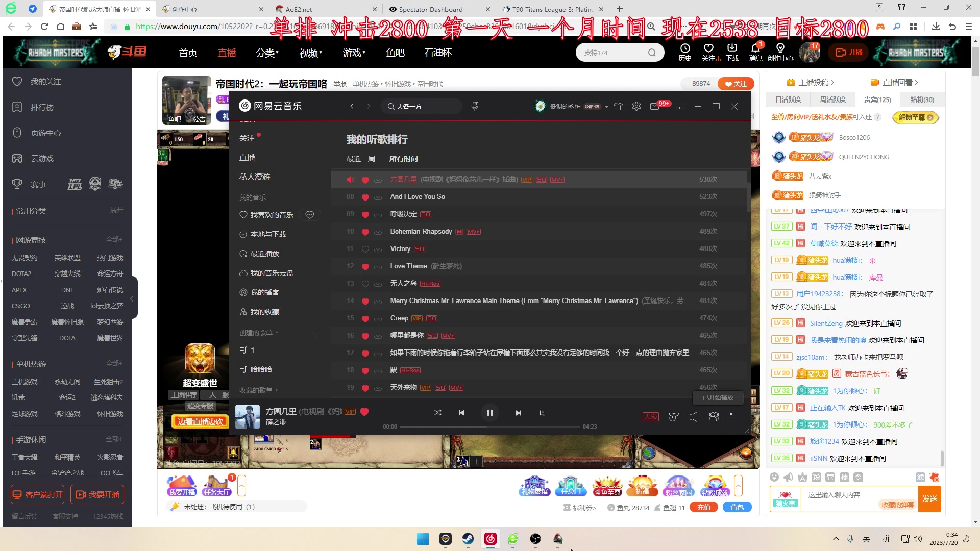The image size is (980, 551).
Task: Send chat message with 发送 button
Action: (929, 498)
